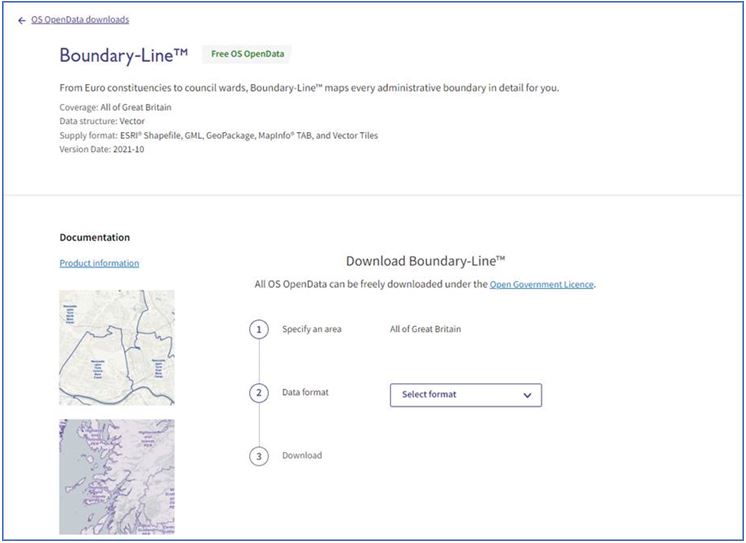Click the Download Boundary-Line™ heading

click(425, 261)
